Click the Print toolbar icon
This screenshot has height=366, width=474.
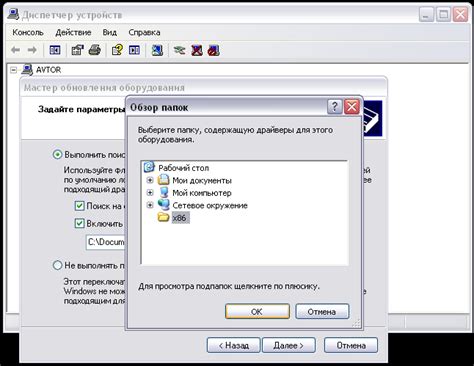click(95, 50)
